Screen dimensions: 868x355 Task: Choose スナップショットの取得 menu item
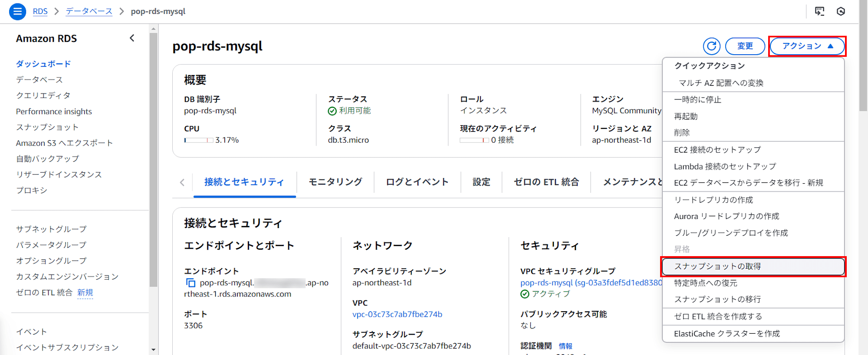pyautogui.click(x=753, y=267)
